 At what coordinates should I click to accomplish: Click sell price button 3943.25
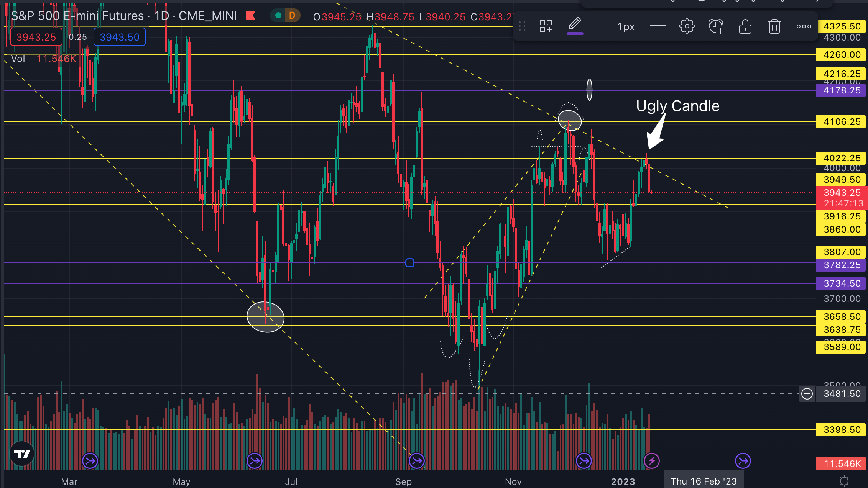click(36, 37)
